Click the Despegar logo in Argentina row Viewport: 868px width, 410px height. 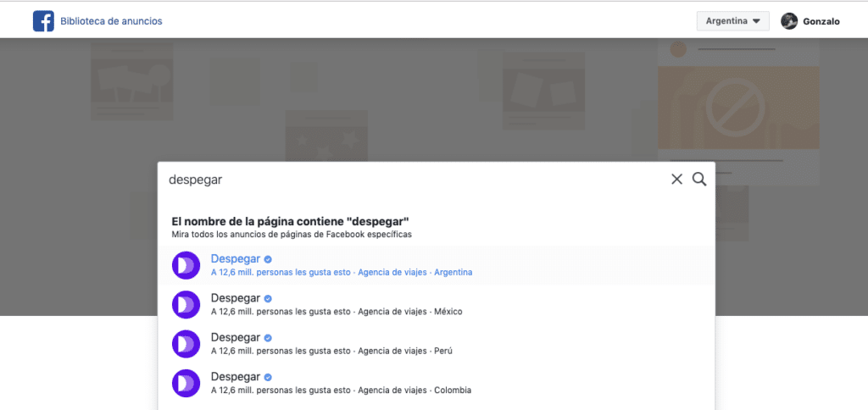click(186, 265)
